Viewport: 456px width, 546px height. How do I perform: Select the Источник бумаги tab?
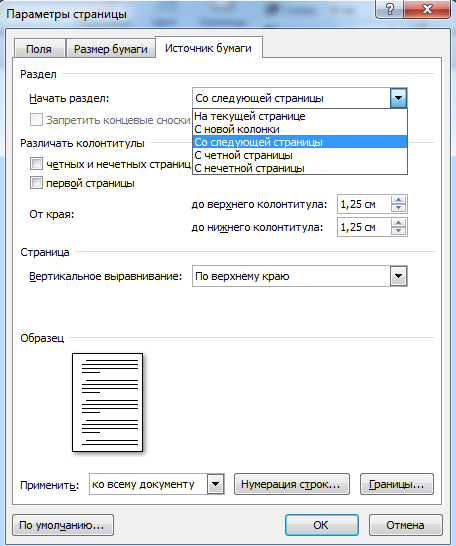pos(209,48)
